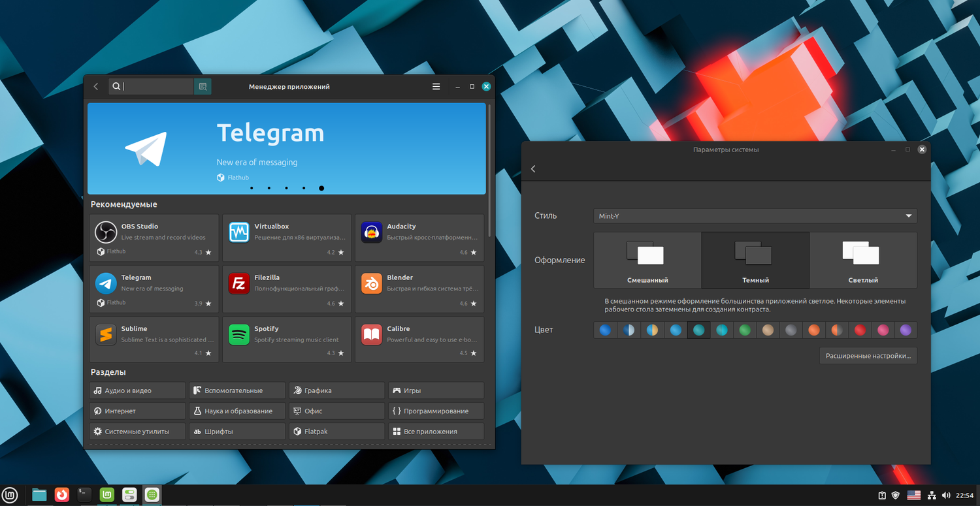Open the Все приложения category
Viewport: 980px width, 506px height.
coord(436,431)
